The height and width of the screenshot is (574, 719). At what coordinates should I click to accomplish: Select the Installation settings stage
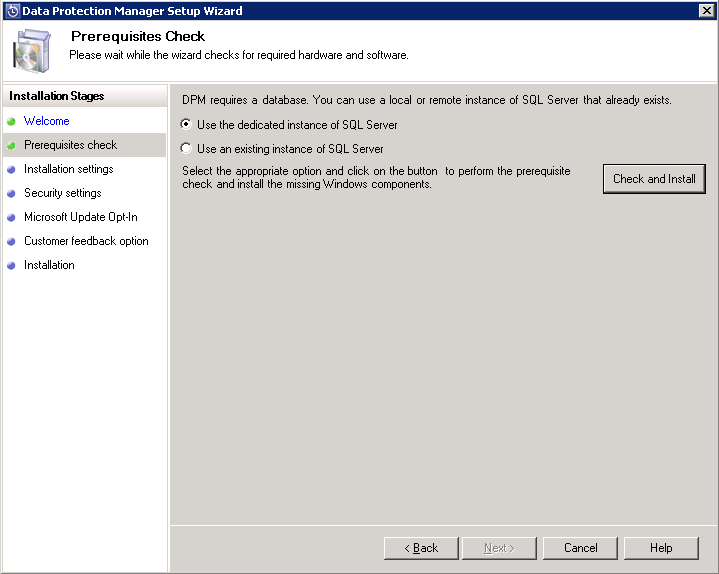point(68,169)
